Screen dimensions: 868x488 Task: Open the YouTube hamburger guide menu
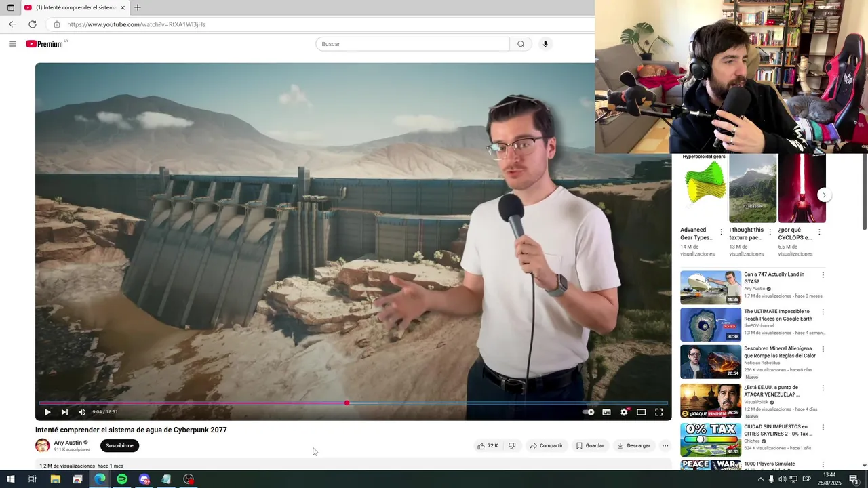(12, 44)
